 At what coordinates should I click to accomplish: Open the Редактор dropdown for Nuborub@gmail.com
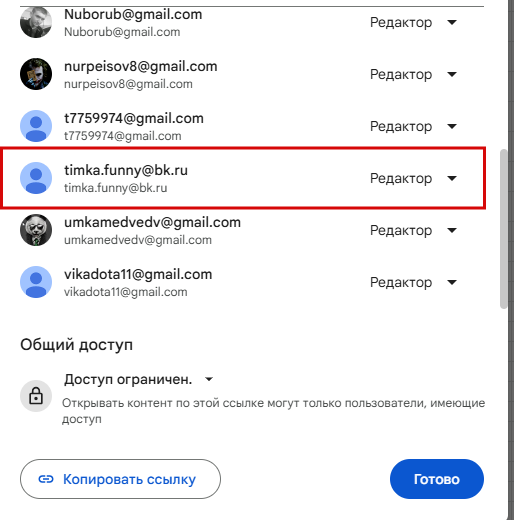413,22
